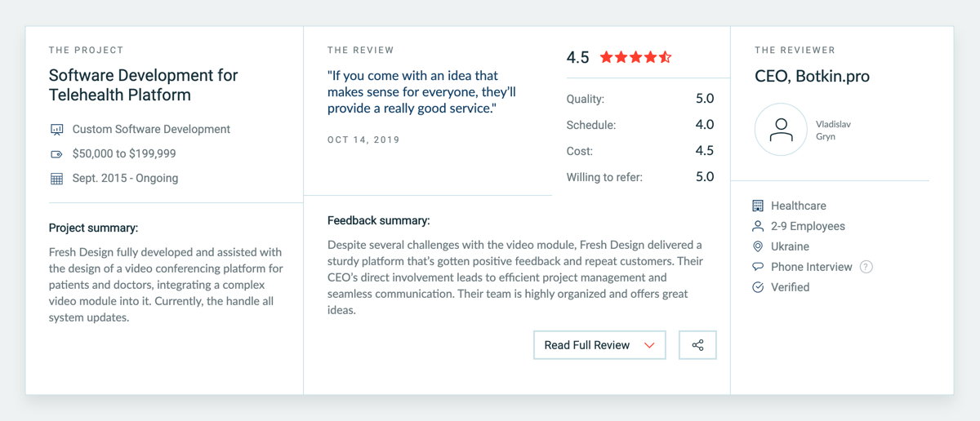Click the share icon button
This screenshot has height=421, width=980.
click(697, 345)
